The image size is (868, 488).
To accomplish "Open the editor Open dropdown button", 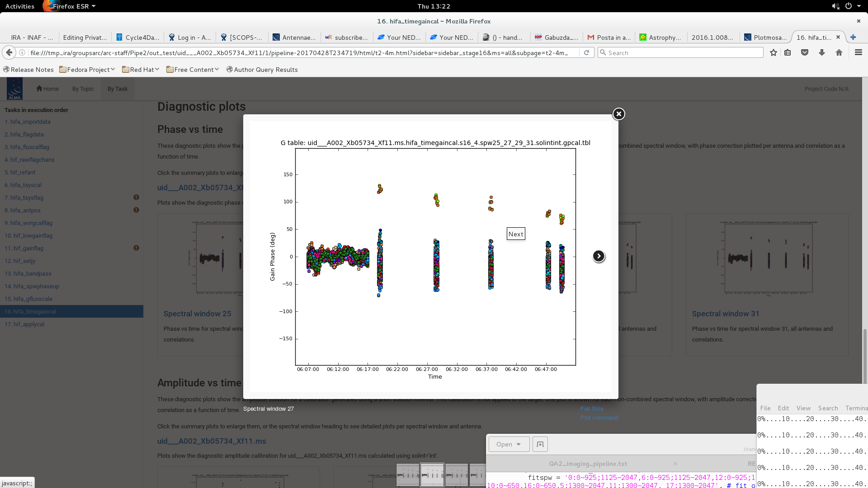I will coord(509,444).
